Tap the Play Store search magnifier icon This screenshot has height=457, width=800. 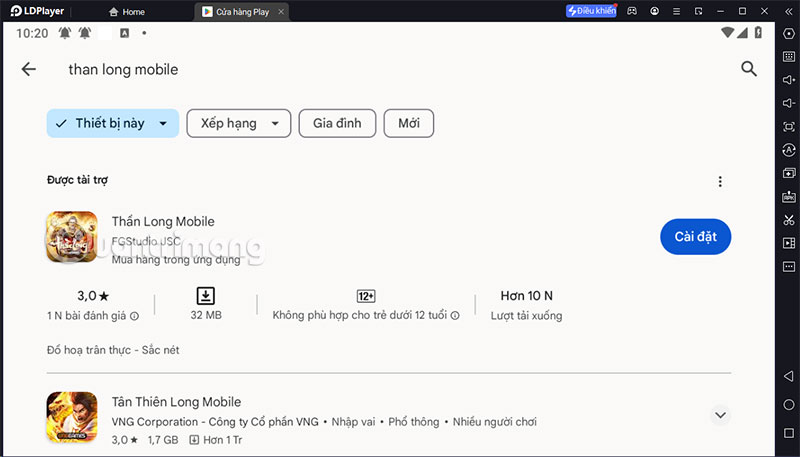click(x=748, y=68)
